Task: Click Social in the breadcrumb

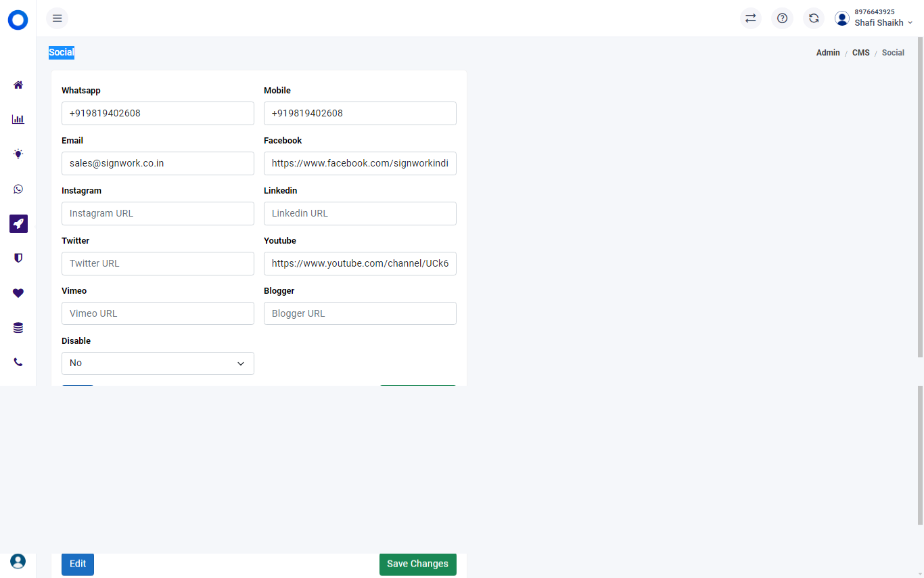Action: coord(893,53)
